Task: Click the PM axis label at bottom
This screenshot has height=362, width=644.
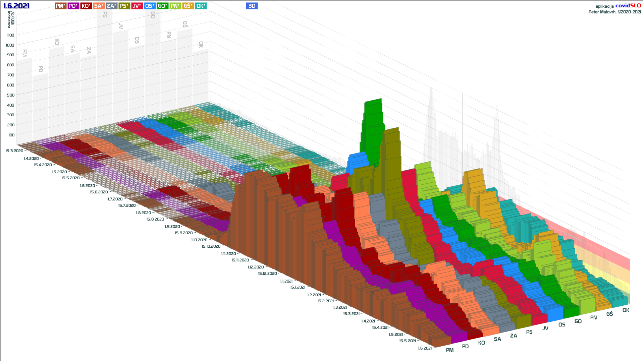Action: 449,350
